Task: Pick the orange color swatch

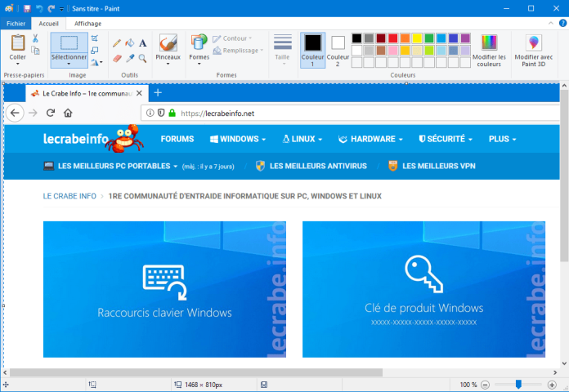Action: [x=405, y=38]
